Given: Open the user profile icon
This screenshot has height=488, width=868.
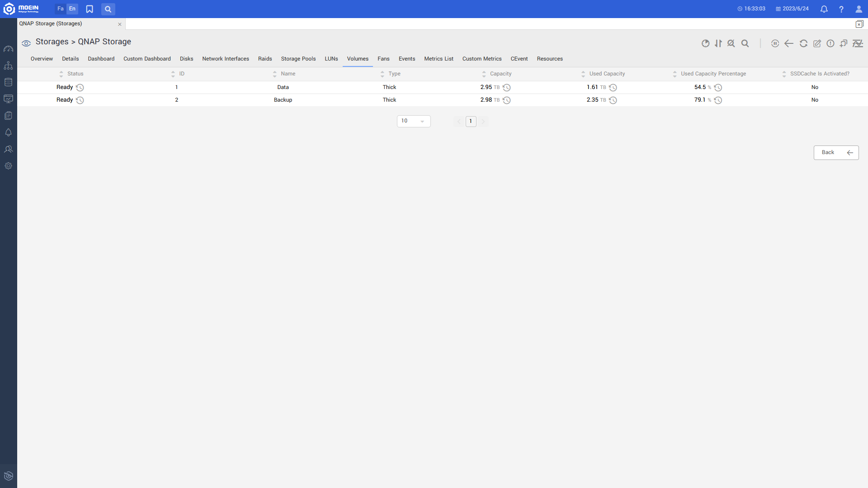Looking at the screenshot, I should pos(859,9).
